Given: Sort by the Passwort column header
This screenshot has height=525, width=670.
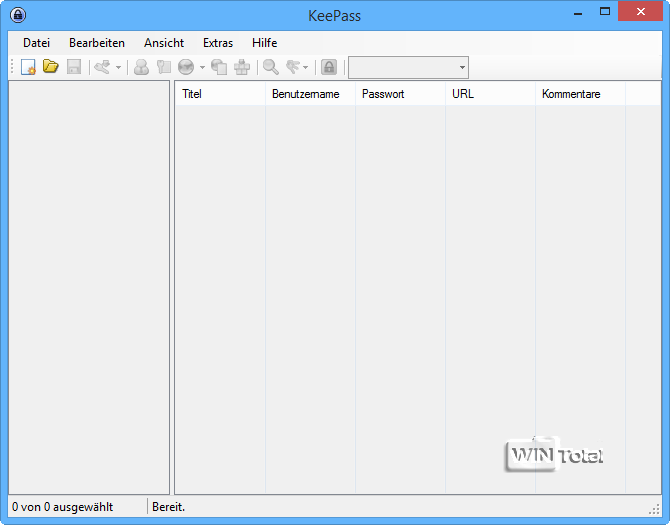Looking at the screenshot, I should [400, 94].
